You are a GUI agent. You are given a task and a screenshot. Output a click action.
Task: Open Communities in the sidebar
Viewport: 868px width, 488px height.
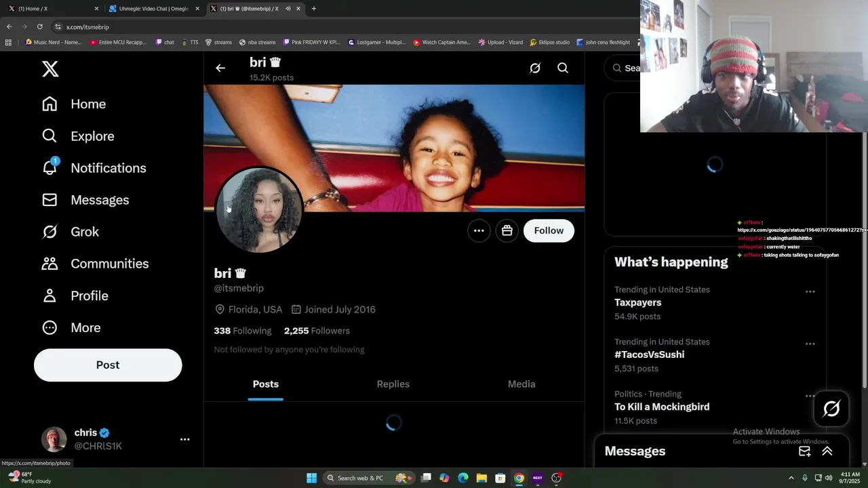[x=95, y=264]
